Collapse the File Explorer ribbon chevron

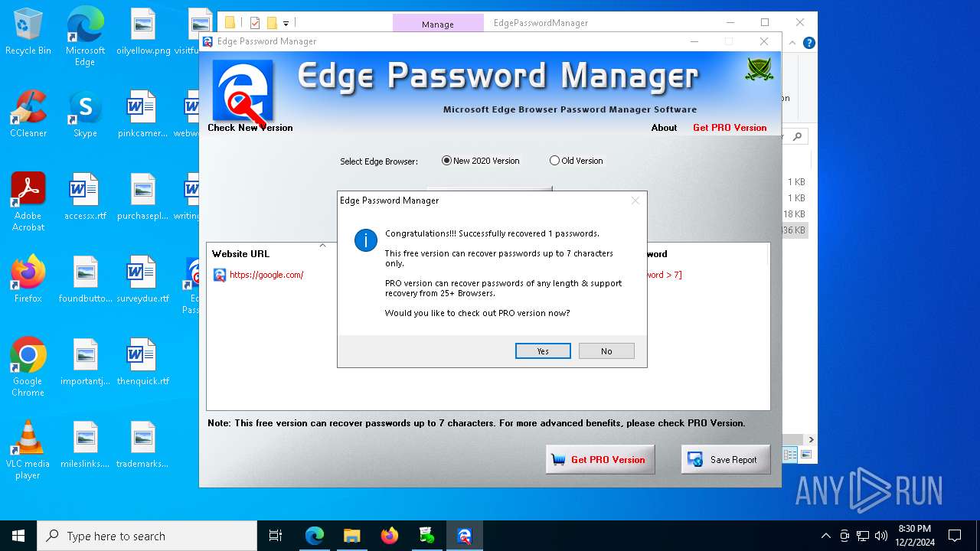[791, 44]
